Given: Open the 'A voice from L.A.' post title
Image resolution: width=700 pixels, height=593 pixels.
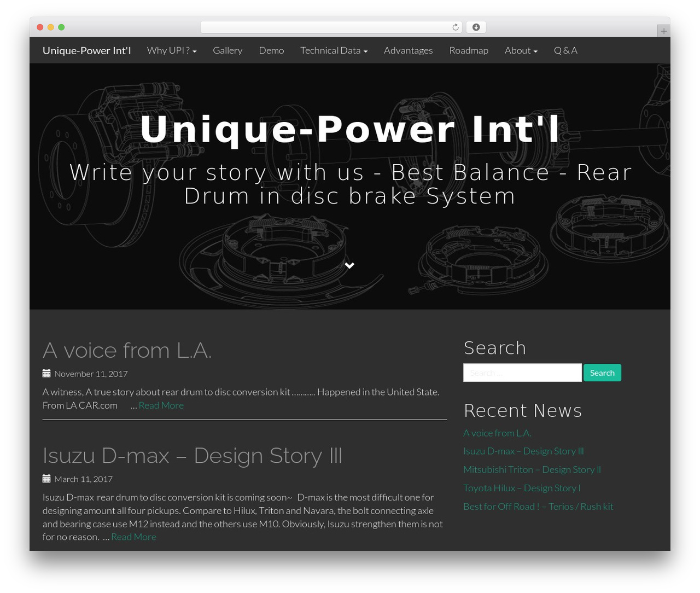Looking at the screenshot, I should tap(127, 350).
